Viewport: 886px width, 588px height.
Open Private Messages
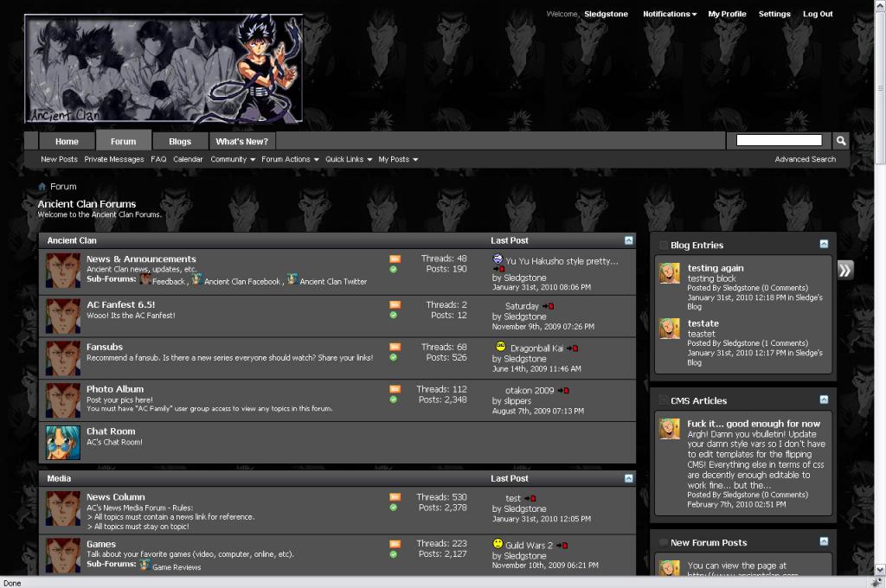click(114, 159)
